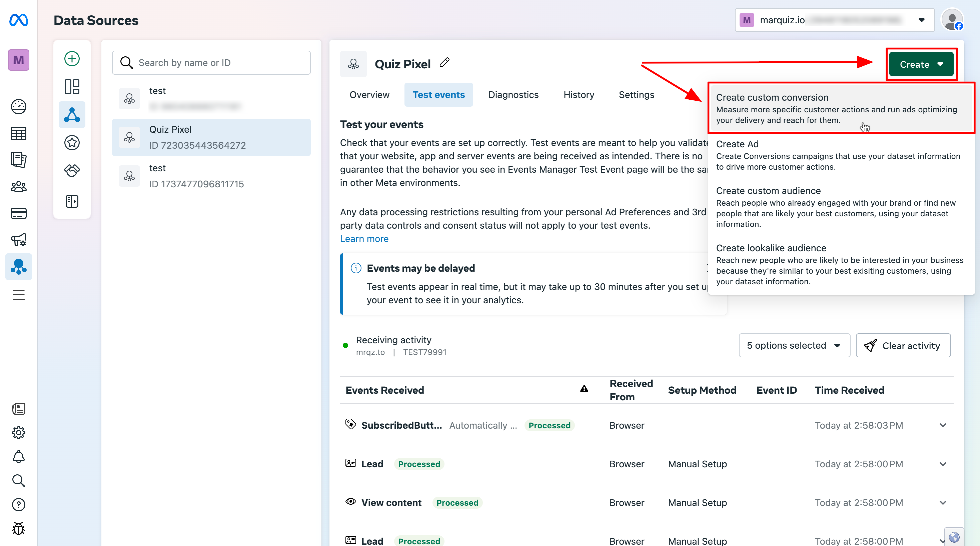Open the notifications bell icon
Screen dimensions: 980x546
18,457
